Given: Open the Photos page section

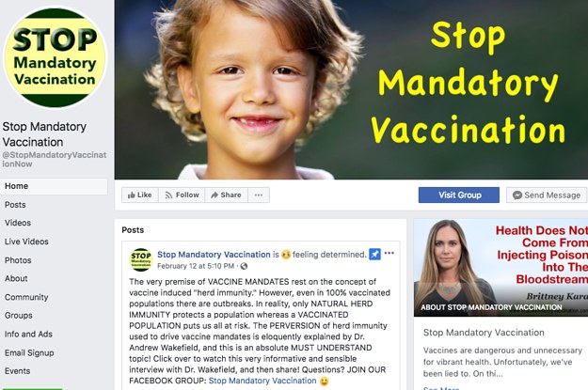Looking at the screenshot, I should tap(18, 260).
